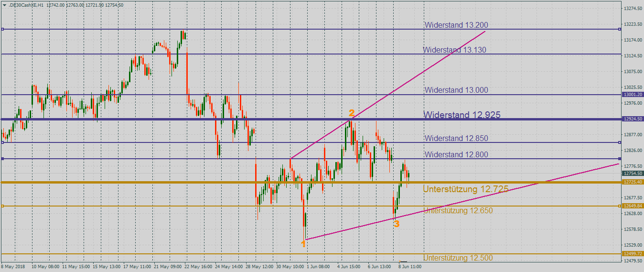Select the Unterstützung 12.725 label

[466, 189]
